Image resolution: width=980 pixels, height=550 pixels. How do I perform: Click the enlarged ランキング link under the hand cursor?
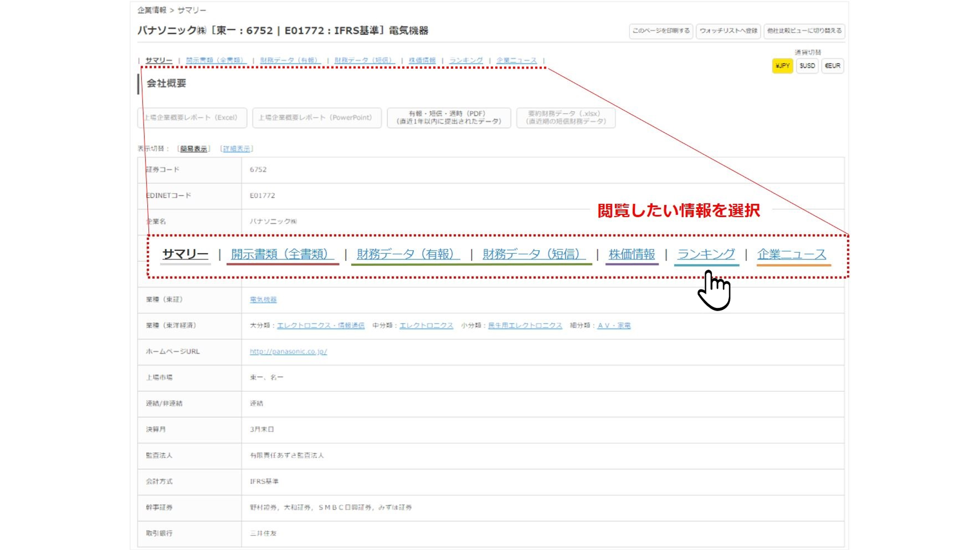(706, 254)
